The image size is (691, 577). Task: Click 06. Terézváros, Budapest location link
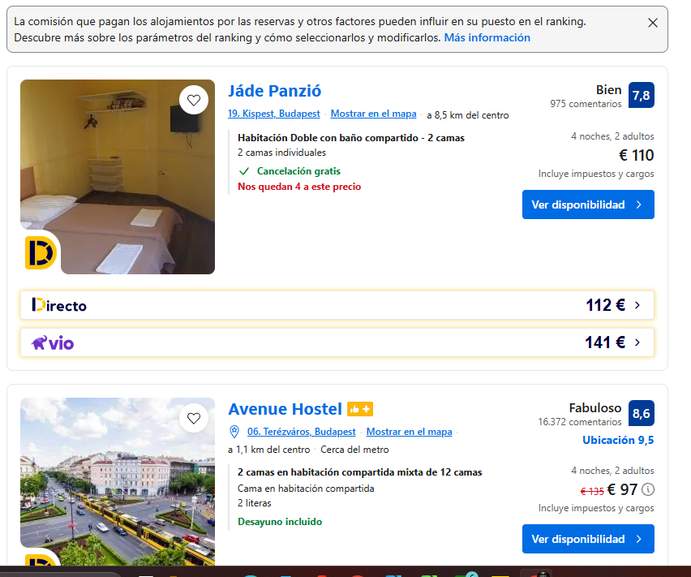(x=301, y=432)
